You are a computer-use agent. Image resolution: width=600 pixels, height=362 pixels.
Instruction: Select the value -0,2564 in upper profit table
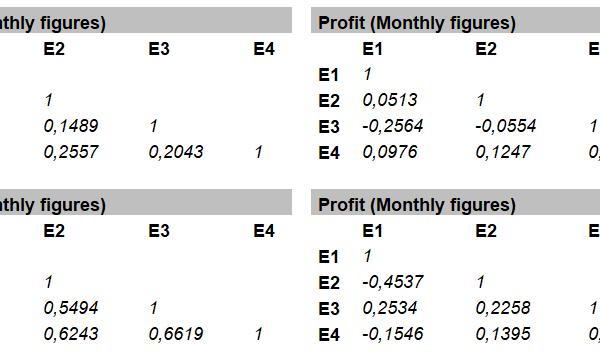pos(393,126)
